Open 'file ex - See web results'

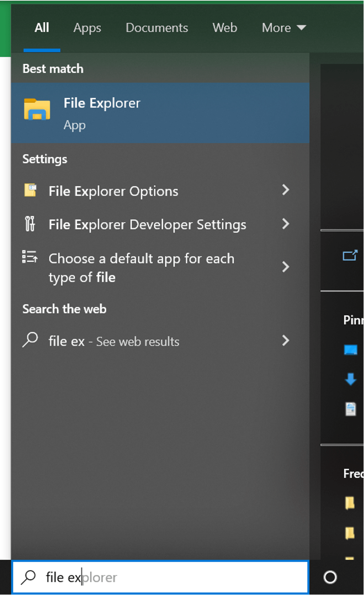tap(160, 341)
